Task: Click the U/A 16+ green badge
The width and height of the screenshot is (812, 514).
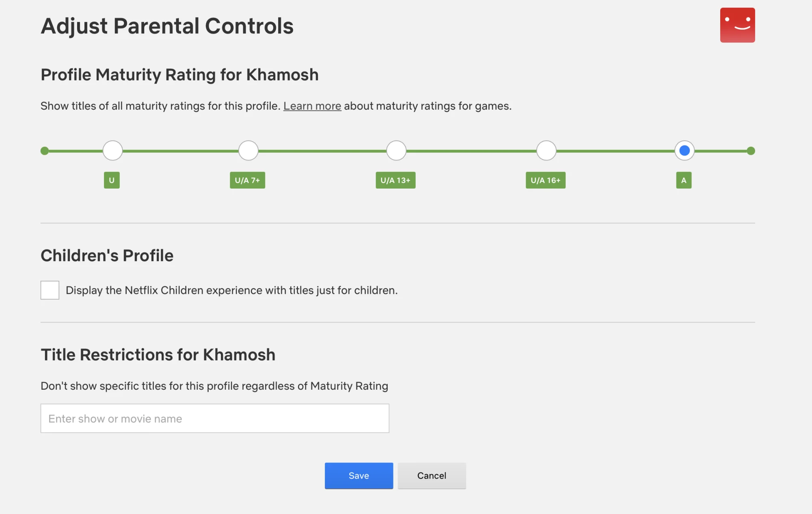Action: pos(545,180)
